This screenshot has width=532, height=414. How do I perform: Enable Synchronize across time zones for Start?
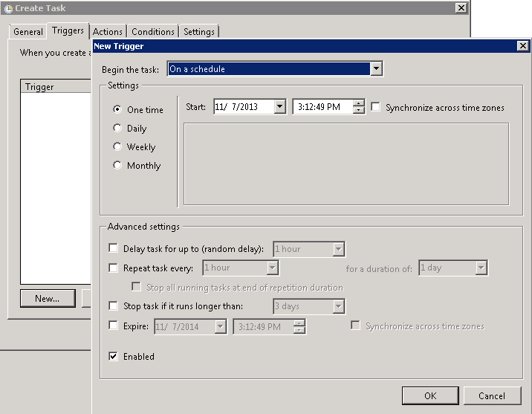coord(376,108)
